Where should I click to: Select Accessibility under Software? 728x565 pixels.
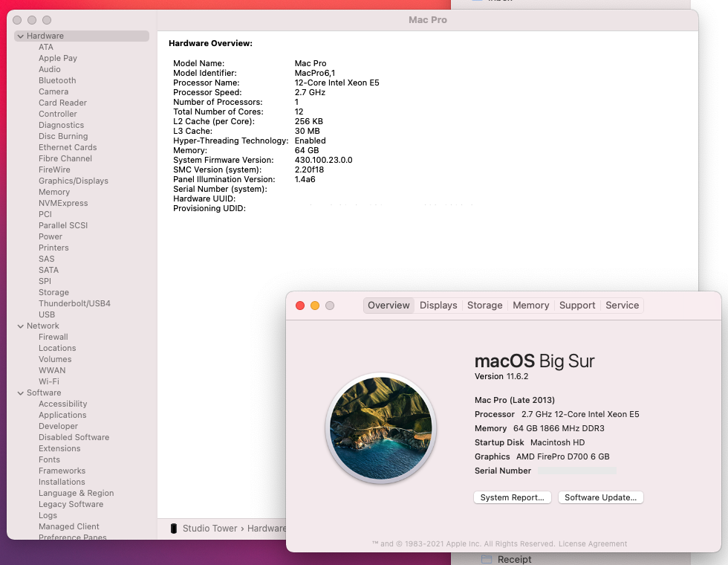coord(62,404)
